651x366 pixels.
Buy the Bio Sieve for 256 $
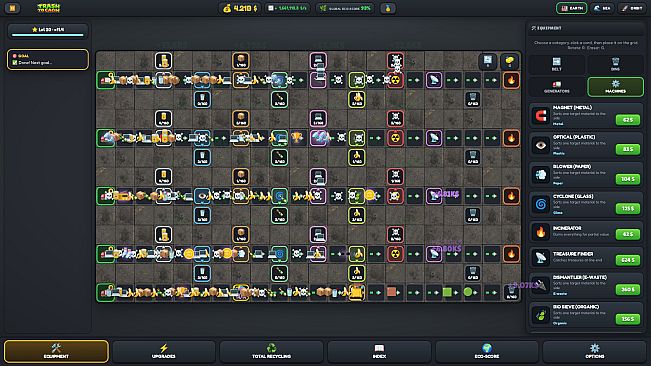627,319
